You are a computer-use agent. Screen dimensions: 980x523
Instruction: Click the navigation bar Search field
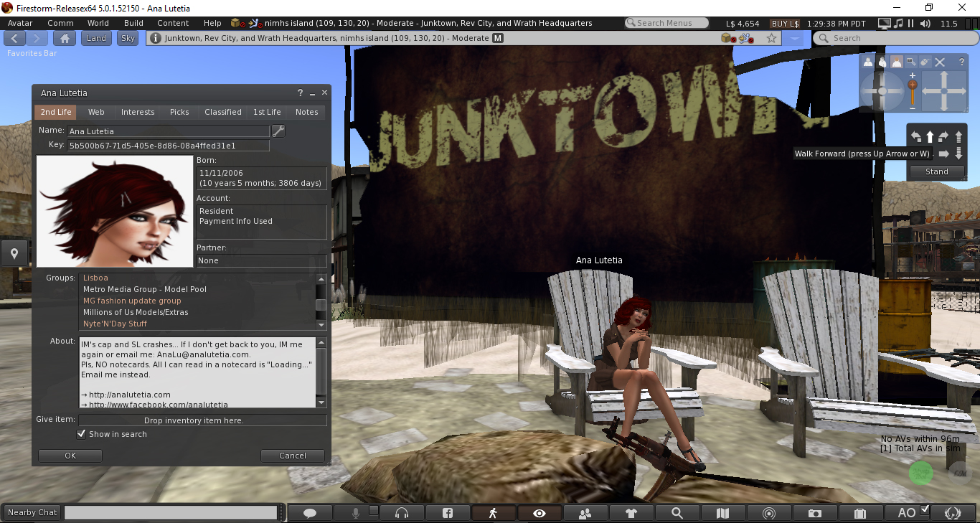tap(897, 38)
